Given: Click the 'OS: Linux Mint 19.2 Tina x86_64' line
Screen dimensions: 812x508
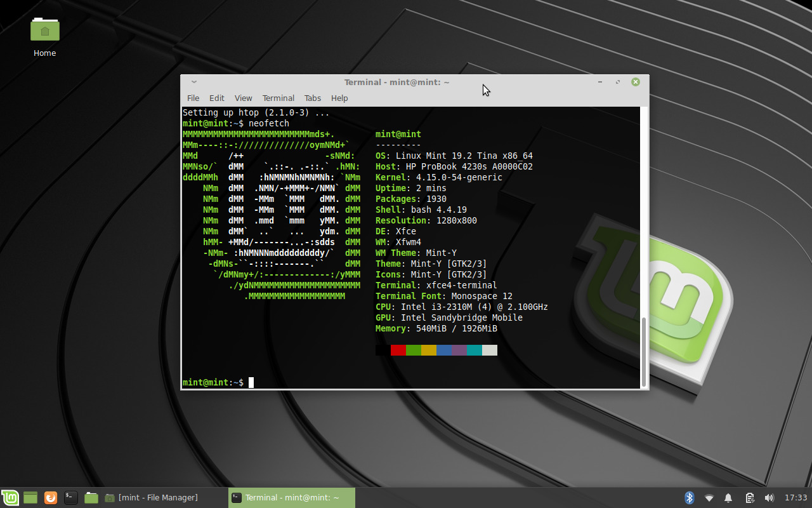Looking at the screenshot, I should (x=454, y=156).
